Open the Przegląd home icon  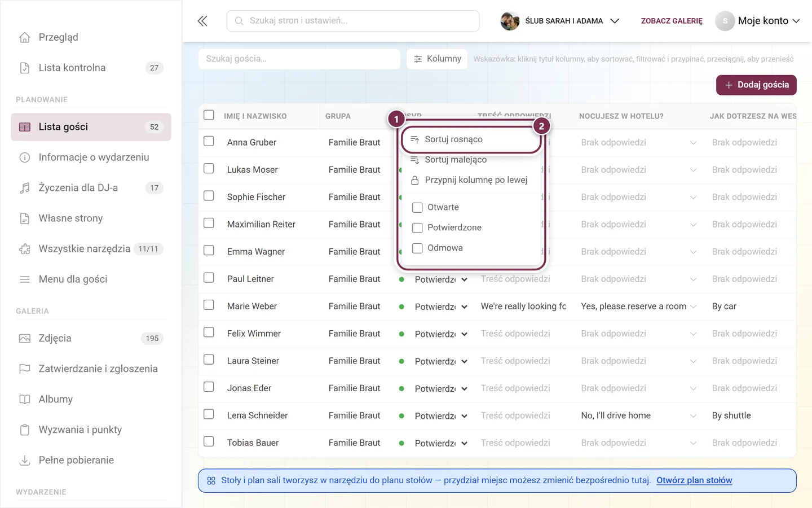pos(25,37)
